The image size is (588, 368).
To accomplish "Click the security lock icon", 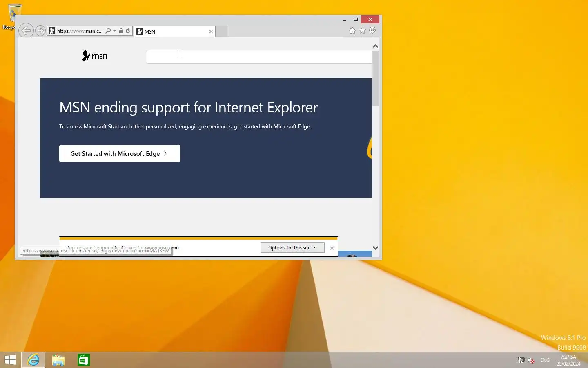I will [x=121, y=31].
